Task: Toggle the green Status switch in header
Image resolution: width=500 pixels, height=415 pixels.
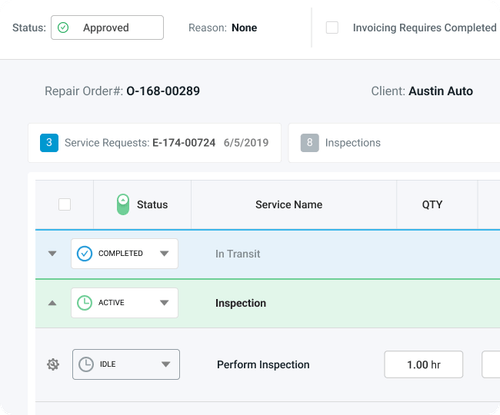Action: click(123, 204)
